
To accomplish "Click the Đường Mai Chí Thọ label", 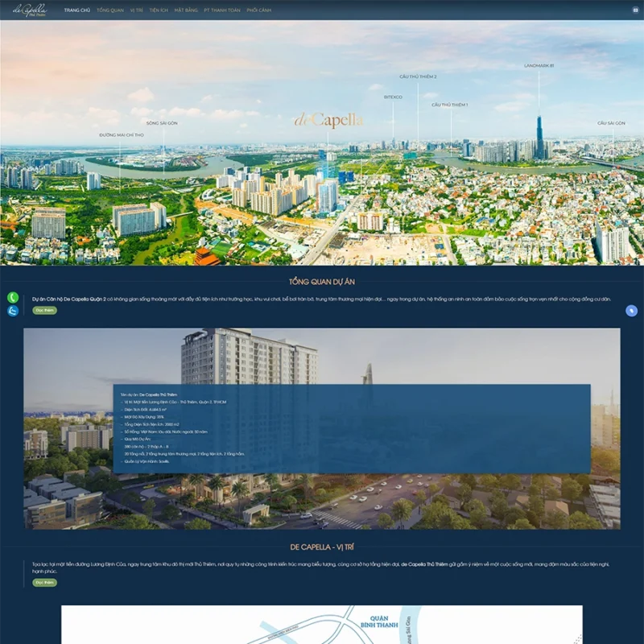I will [122, 135].
